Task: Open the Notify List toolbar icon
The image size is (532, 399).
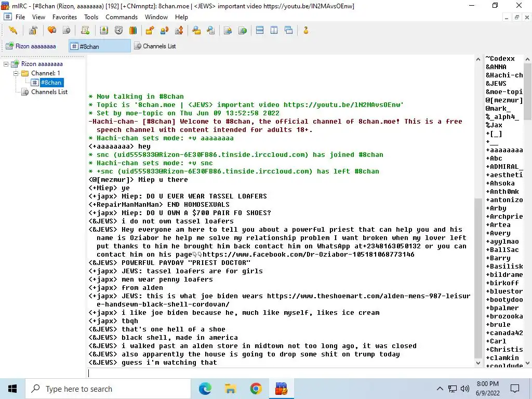Action: pos(228,31)
